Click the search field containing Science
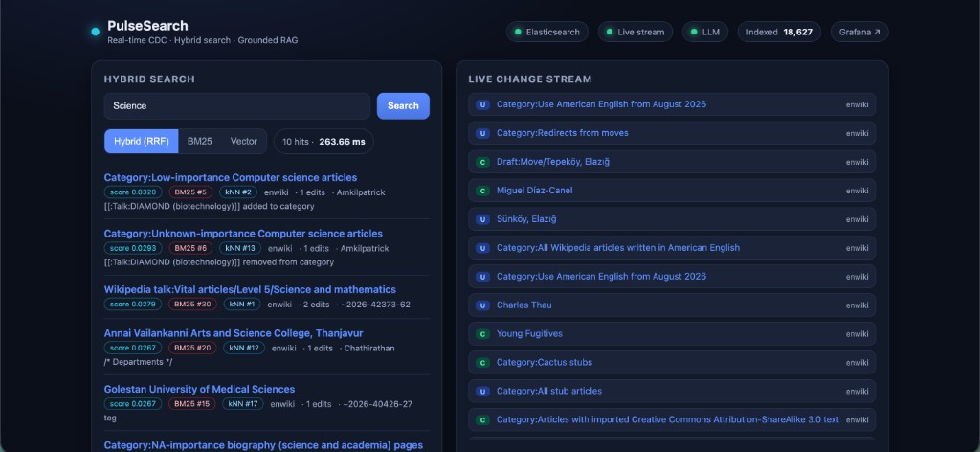980x452 pixels. click(x=237, y=105)
